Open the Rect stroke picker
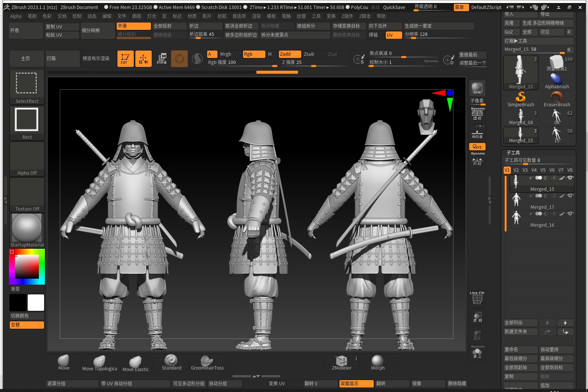This screenshot has width=588, height=392. [27, 123]
